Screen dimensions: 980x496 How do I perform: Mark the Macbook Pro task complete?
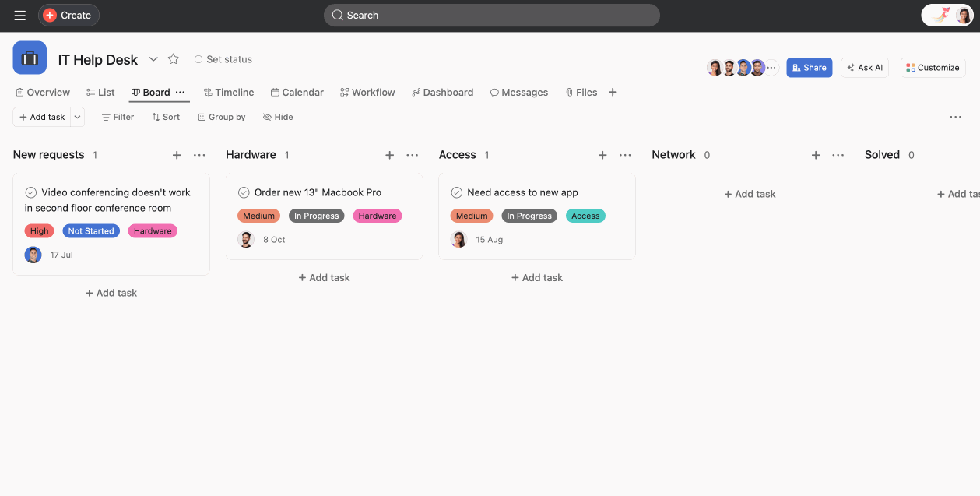[x=244, y=192]
